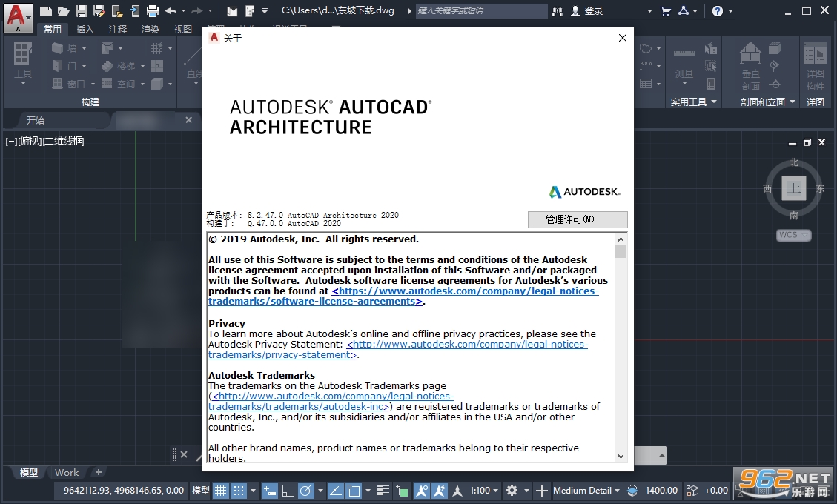
Task: Open the WCS coordinate system dropdown
Action: click(x=794, y=235)
